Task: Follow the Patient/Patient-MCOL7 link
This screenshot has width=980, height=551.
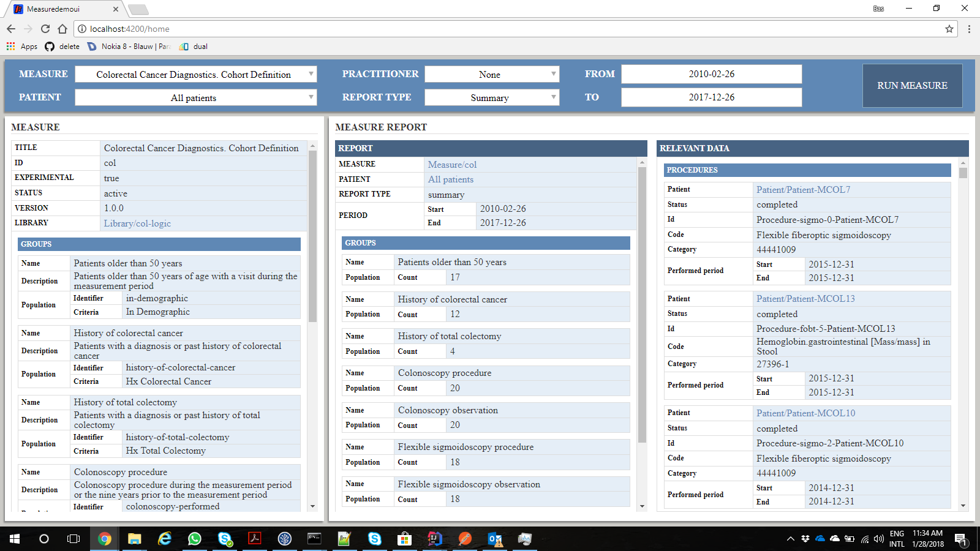Action: coord(803,190)
